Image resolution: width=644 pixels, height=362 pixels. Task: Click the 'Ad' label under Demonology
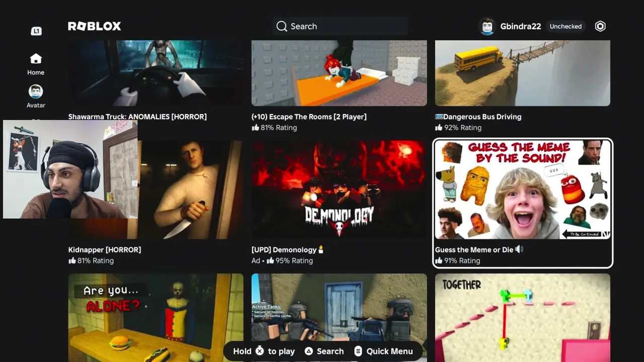pos(256,260)
